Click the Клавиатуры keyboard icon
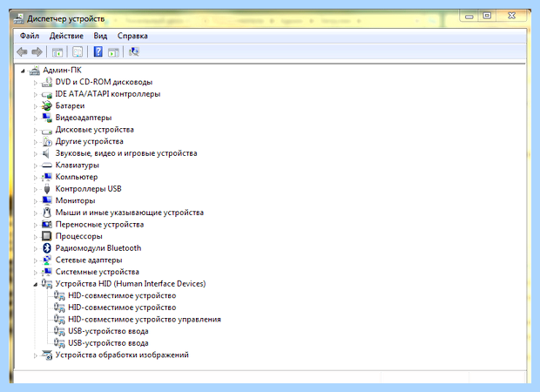This screenshot has width=540, height=392. pos(46,166)
